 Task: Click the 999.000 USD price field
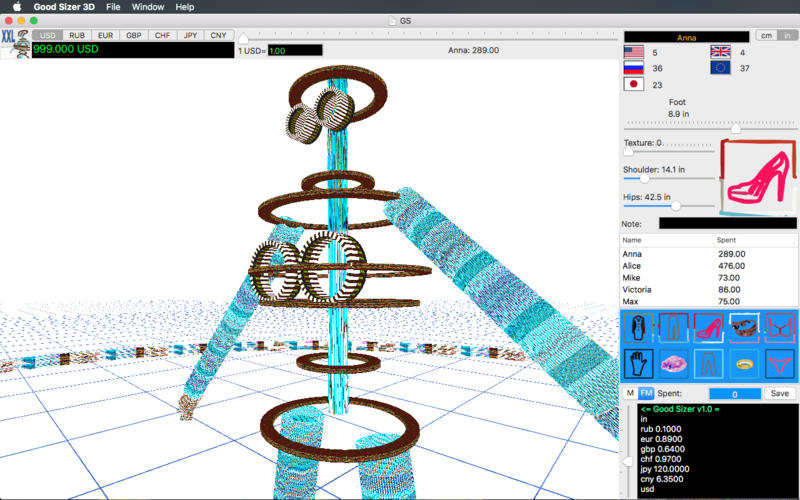pyautogui.click(x=133, y=49)
